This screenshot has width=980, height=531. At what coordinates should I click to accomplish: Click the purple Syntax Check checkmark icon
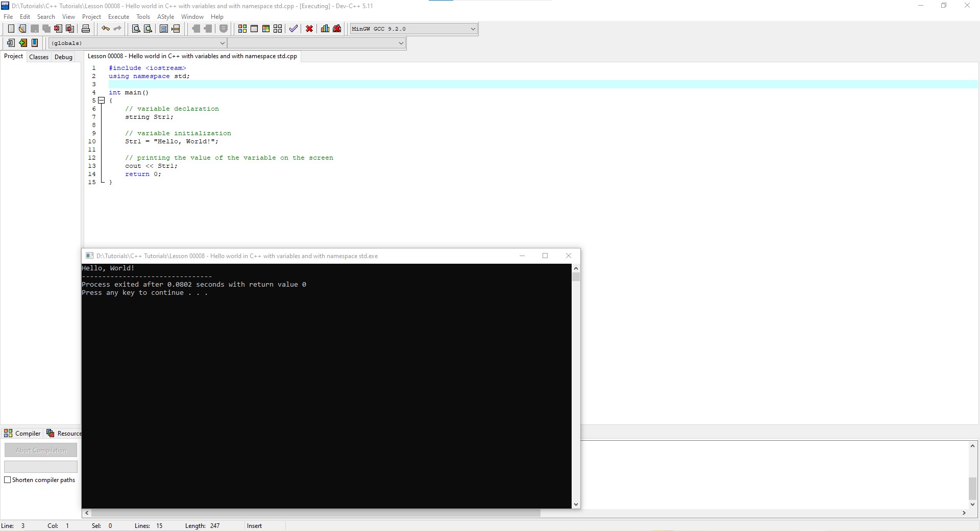pyautogui.click(x=293, y=29)
